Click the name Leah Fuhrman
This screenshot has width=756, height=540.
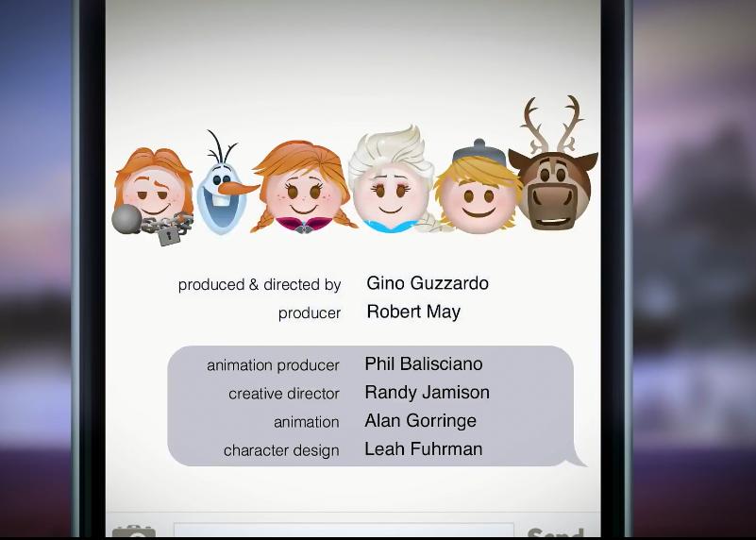424,449
